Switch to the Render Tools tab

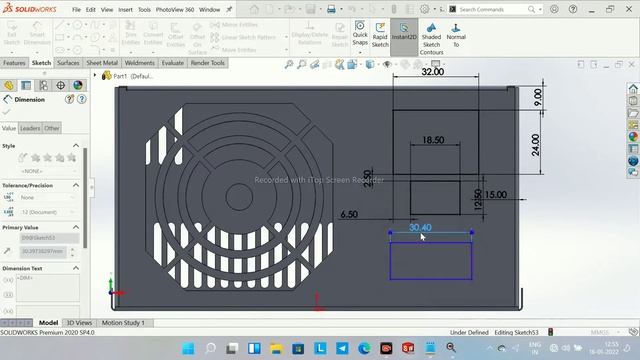[208, 63]
